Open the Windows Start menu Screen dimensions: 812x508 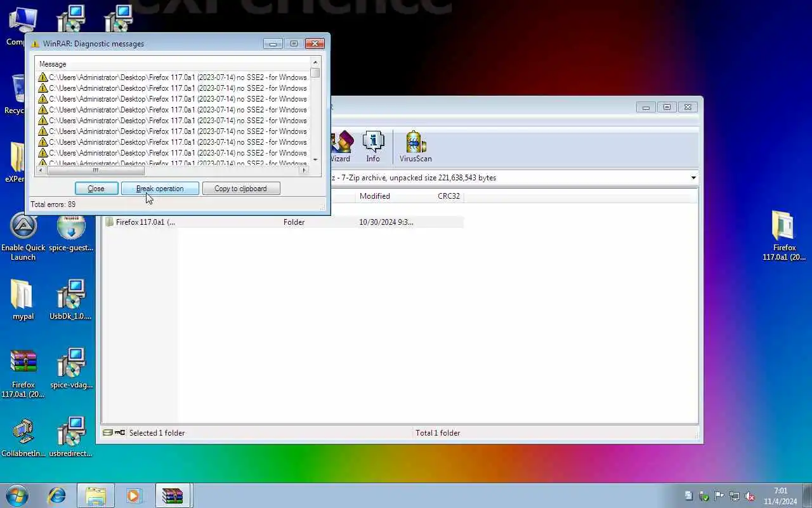coord(17,495)
